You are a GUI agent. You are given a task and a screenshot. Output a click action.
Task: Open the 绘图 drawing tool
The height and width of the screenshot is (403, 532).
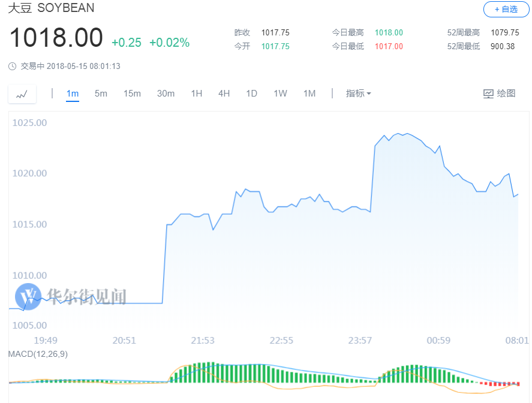pos(499,94)
